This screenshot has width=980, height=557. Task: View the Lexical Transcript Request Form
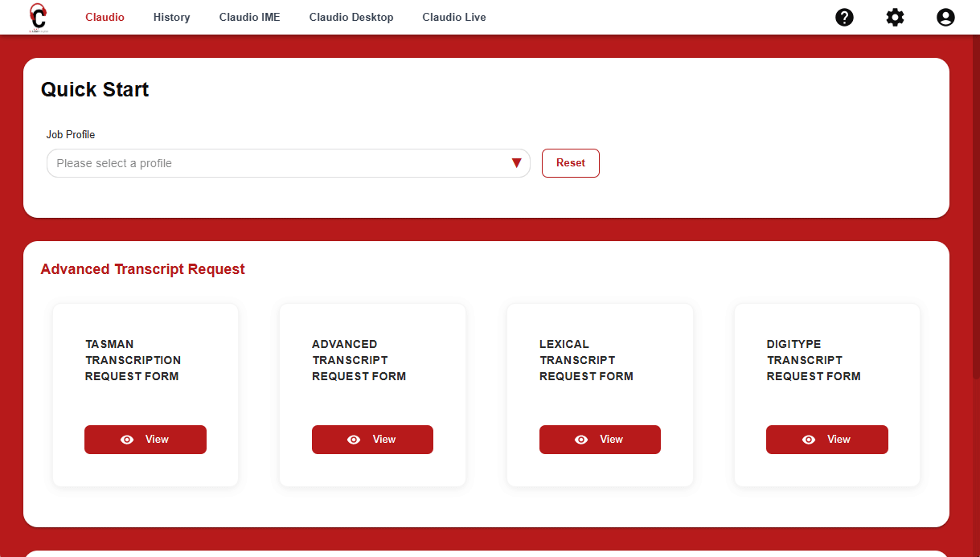point(600,440)
